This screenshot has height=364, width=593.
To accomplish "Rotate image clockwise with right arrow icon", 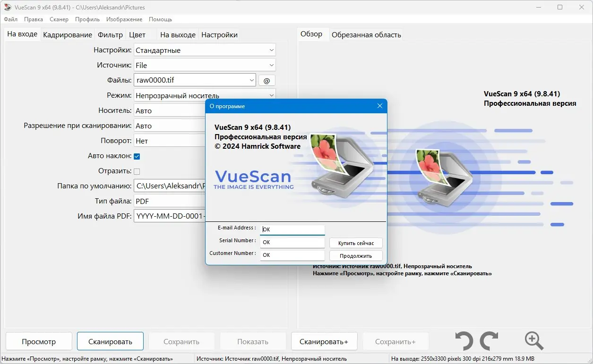I will (489, 341).
